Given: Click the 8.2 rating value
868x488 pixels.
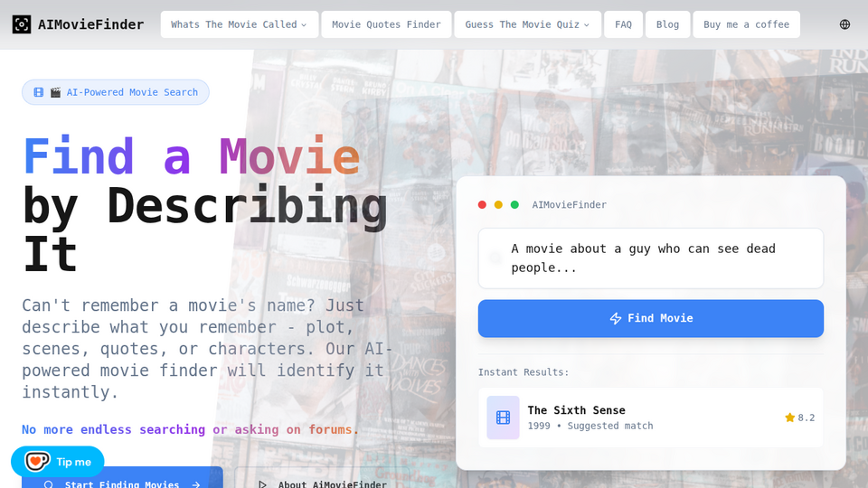Looking at the screenshot, I should click(806, 418).
